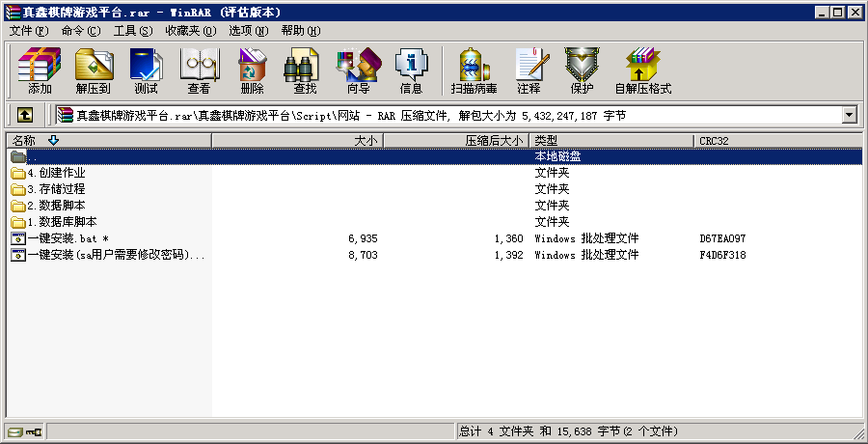Screen dimensions: 868x444
Task: Open the 查找 (Find) binoculars tool
Action: click(305, 70)
